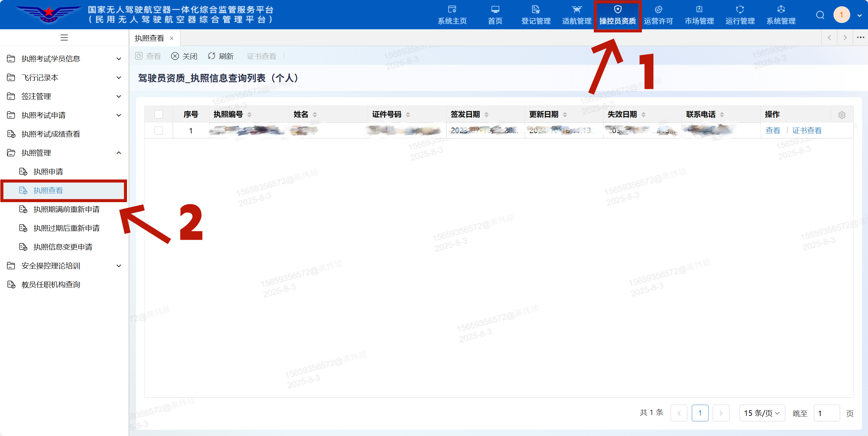Close the 执照查看 tab
Screen dimensions: 868x436
tap(172, 38)
